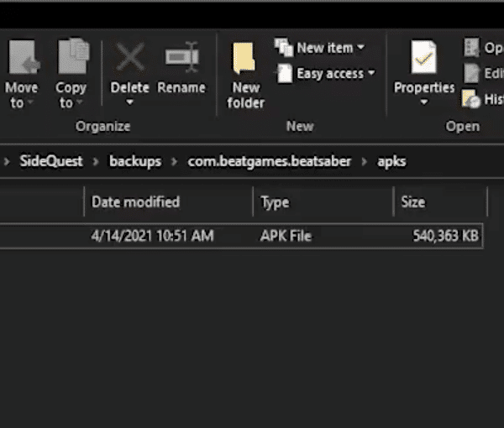Click the Copy to icon
This screenshot has width=504, height=428.
(x=73, y=56)
